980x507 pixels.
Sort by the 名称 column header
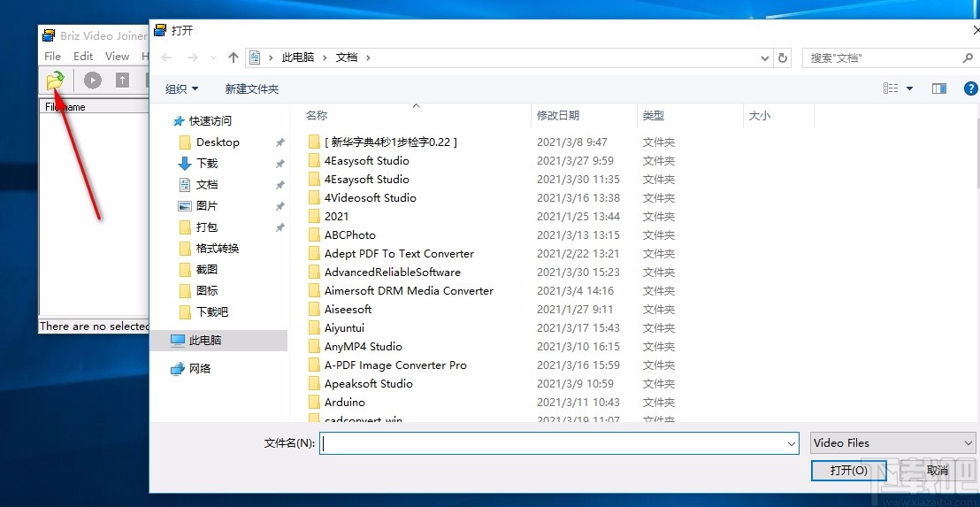click(x=317, y=116)
